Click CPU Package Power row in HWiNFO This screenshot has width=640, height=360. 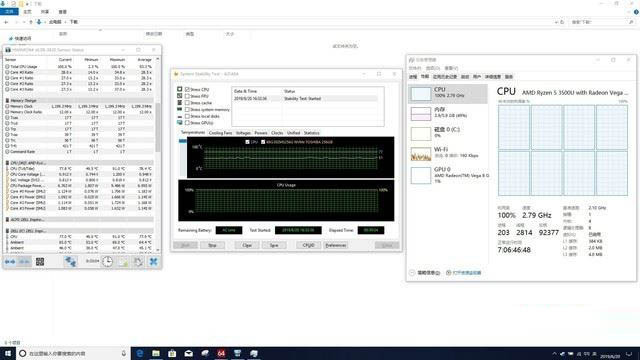point(79,186)
